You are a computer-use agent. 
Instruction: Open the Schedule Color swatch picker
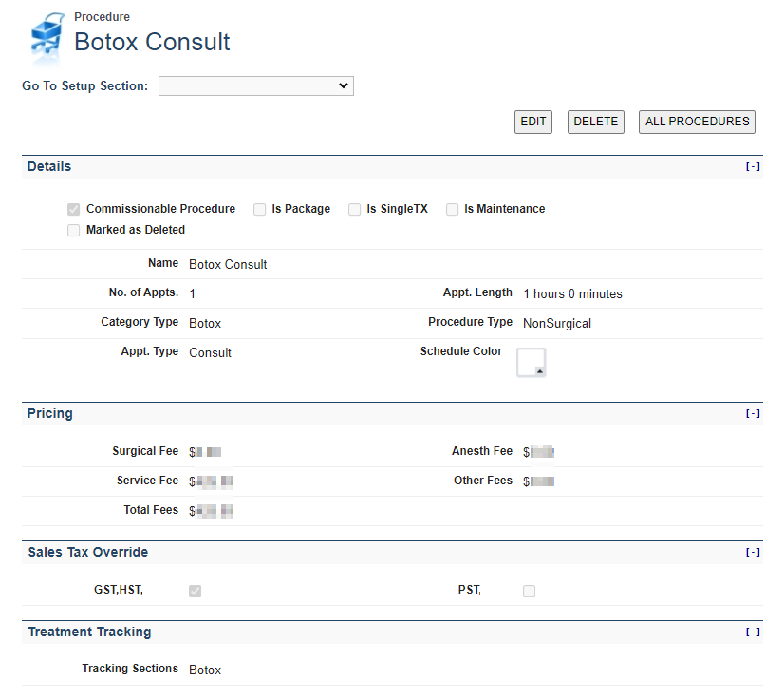point(532,363)
